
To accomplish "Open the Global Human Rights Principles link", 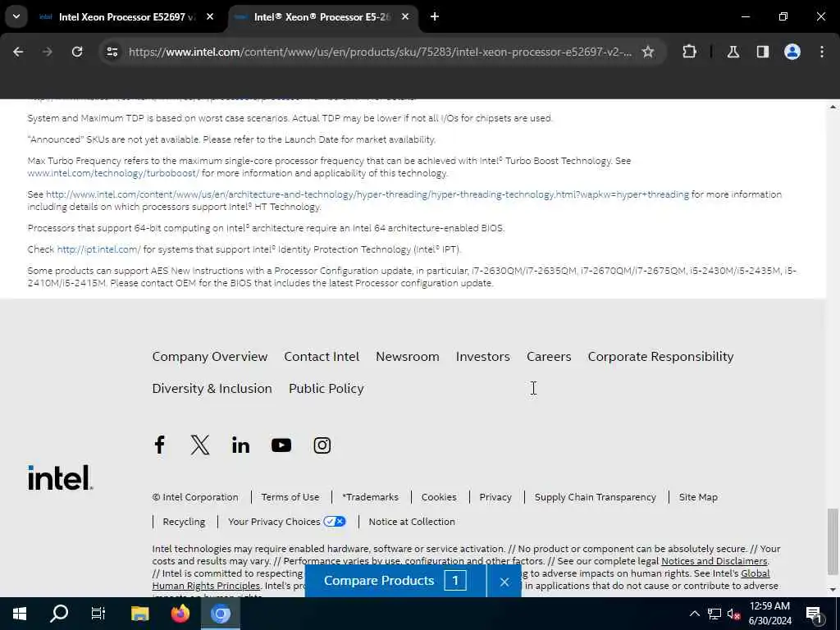I will tap(461, 579).
